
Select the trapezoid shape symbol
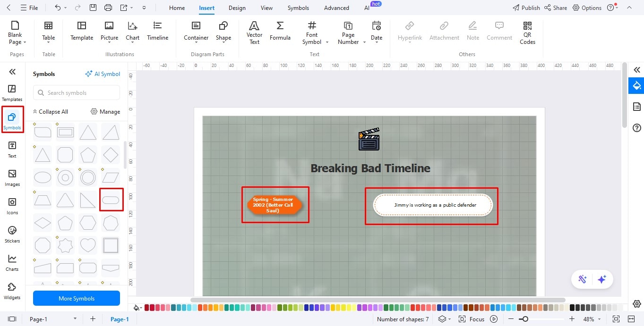(43, 200)
